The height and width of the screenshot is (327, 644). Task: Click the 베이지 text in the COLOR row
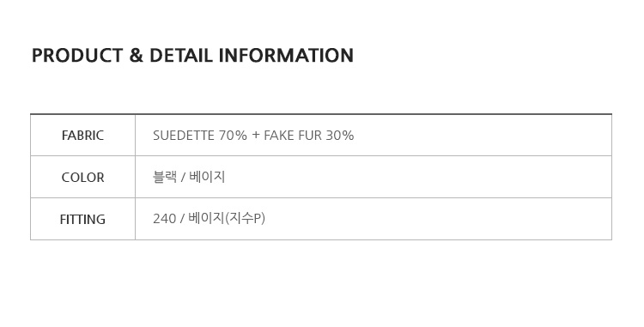click(x=207, y=177)
